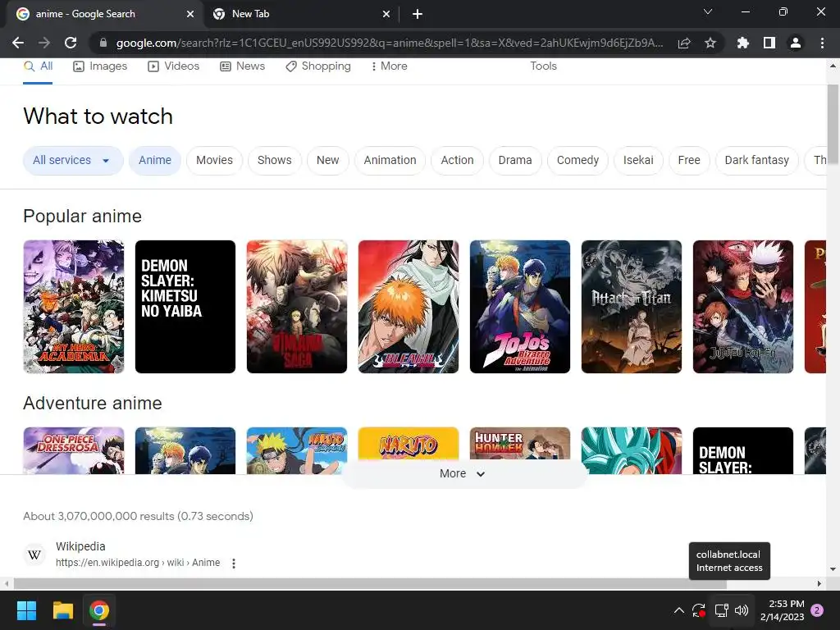Open the Vinland Saga poster
This screenshot has width=840, height=630.
297,307
